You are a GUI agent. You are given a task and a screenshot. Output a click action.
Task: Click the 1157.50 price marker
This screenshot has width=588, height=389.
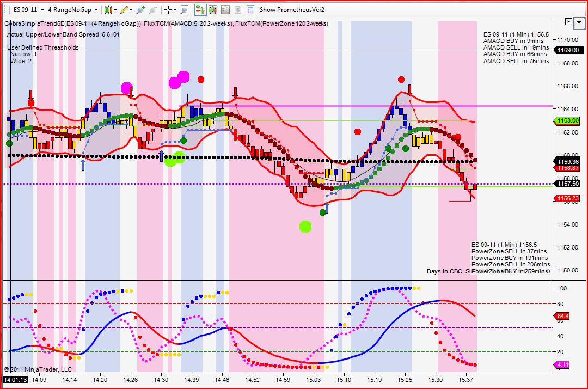(x=567, y=184)
